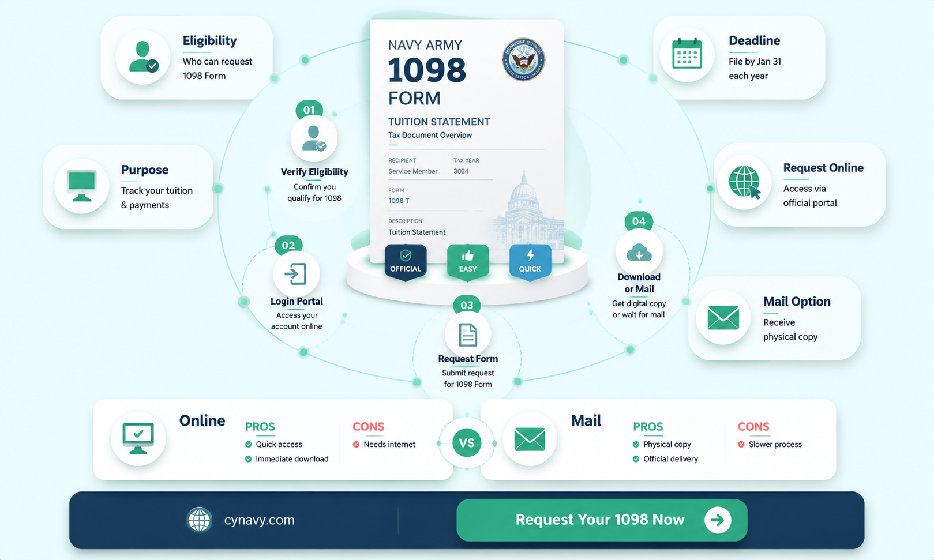Click the 02 step number badge
934x560 pixels.
pyautogui.click(x=288, y=245)
